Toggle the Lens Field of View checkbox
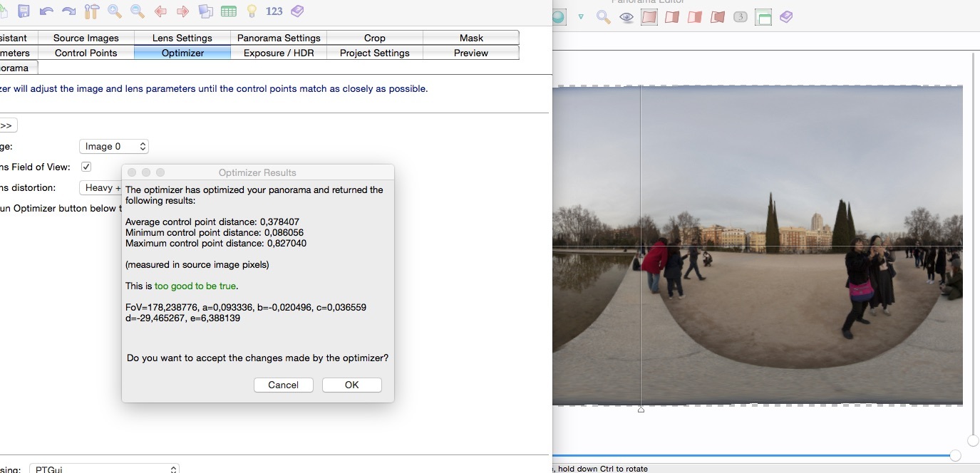This screenshot has width=980, height=473. coord(86,167)
